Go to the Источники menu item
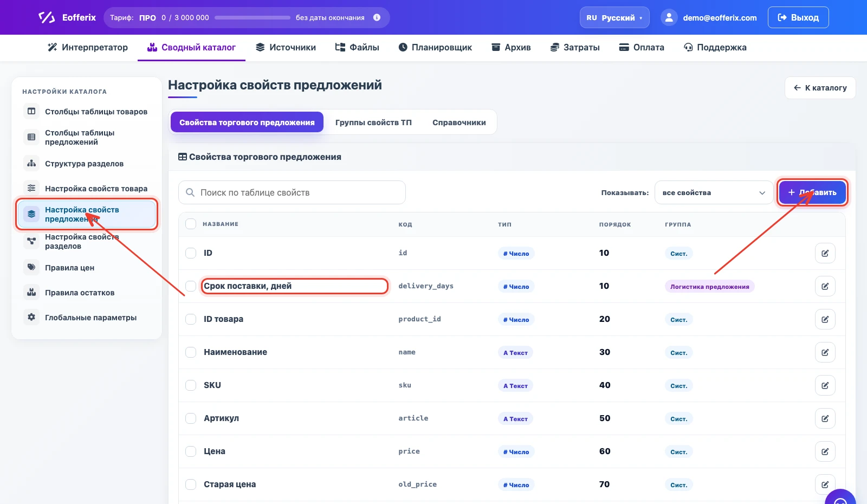867x504 pixels. 286,47
